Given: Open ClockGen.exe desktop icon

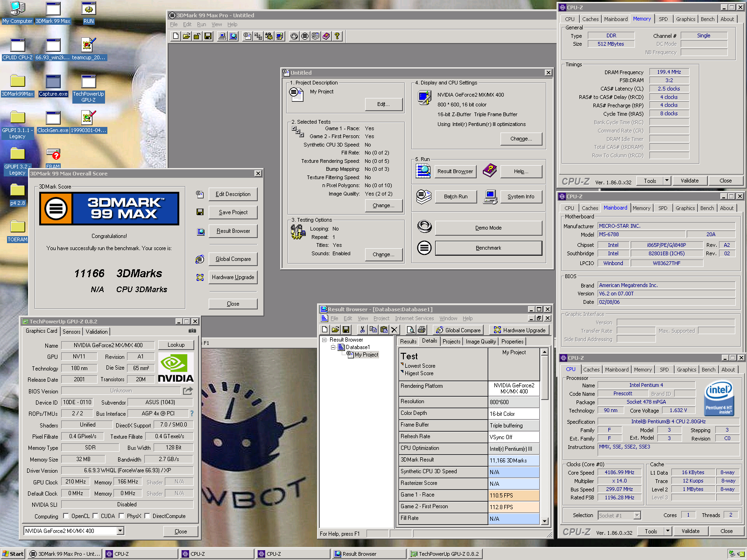Looking at the screenshot, I should click(53, 123).
